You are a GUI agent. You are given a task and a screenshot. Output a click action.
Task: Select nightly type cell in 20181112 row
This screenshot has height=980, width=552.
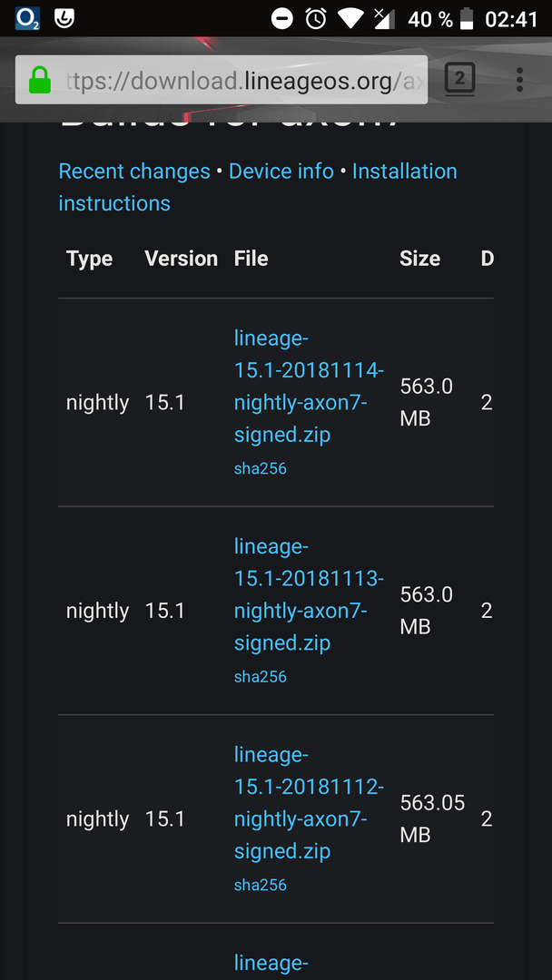pos(97,819)
